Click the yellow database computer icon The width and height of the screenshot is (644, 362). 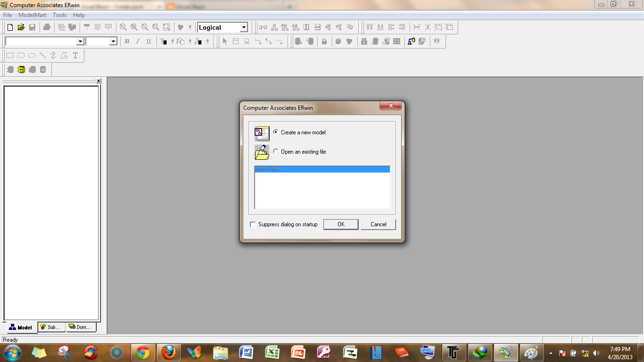(411, 41)
